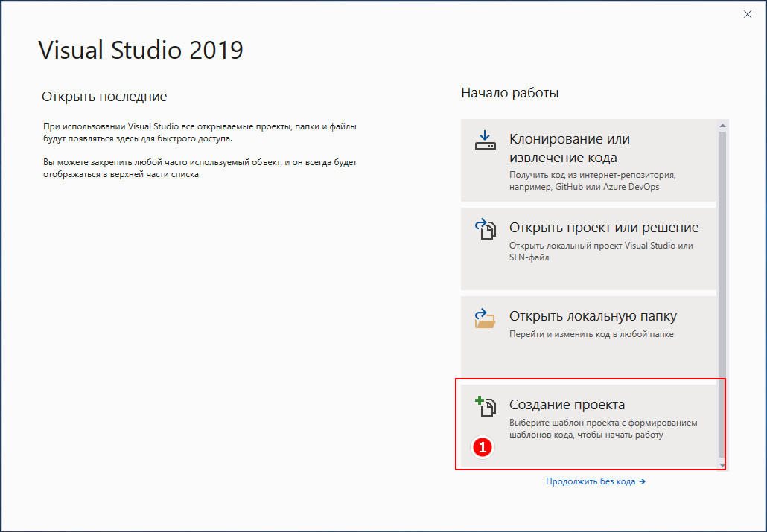Click the 'Открыть последние' heading
767x532 pixels.
[x=104, y=96]
